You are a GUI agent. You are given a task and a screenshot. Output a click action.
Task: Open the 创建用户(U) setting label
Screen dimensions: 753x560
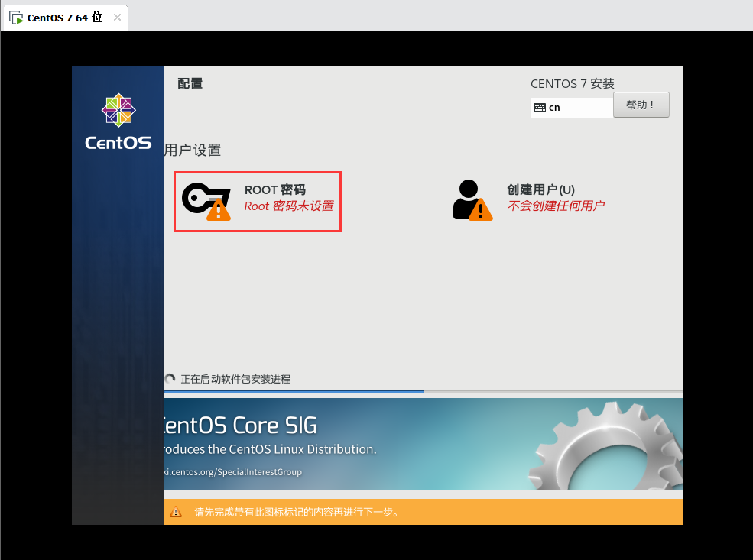pyautogui.click(x=540, y=189)
